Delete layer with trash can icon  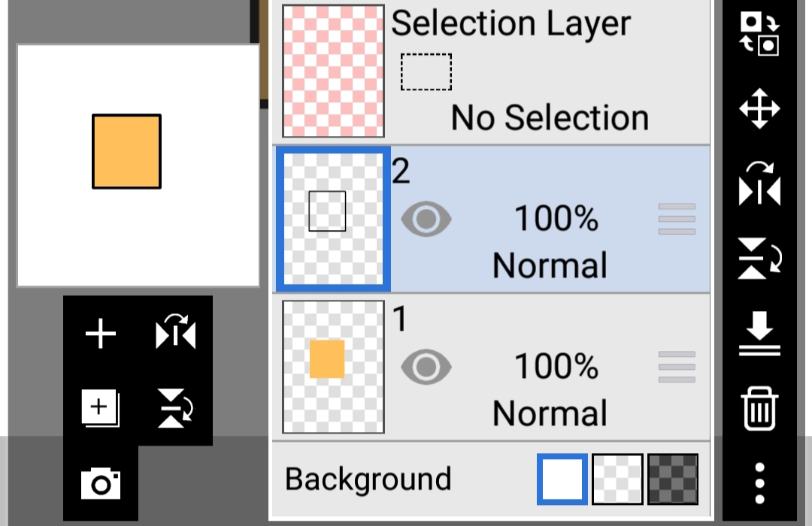tap(759, 409)
